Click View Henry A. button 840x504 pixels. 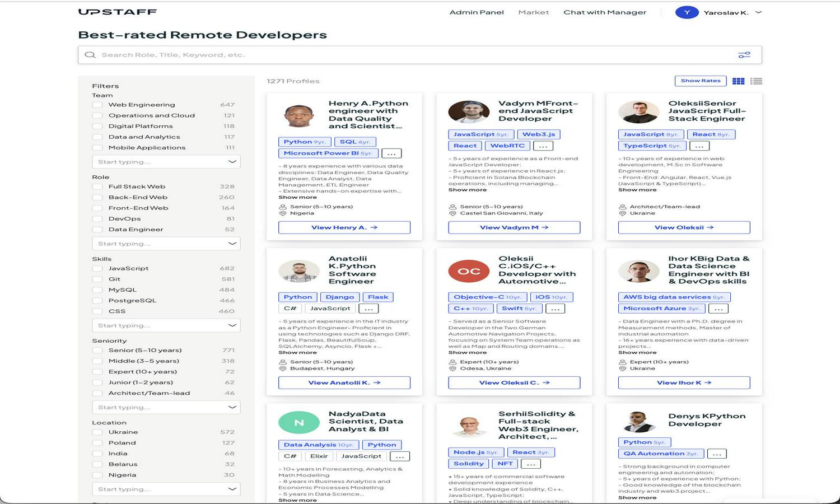[x=344, y=227]
